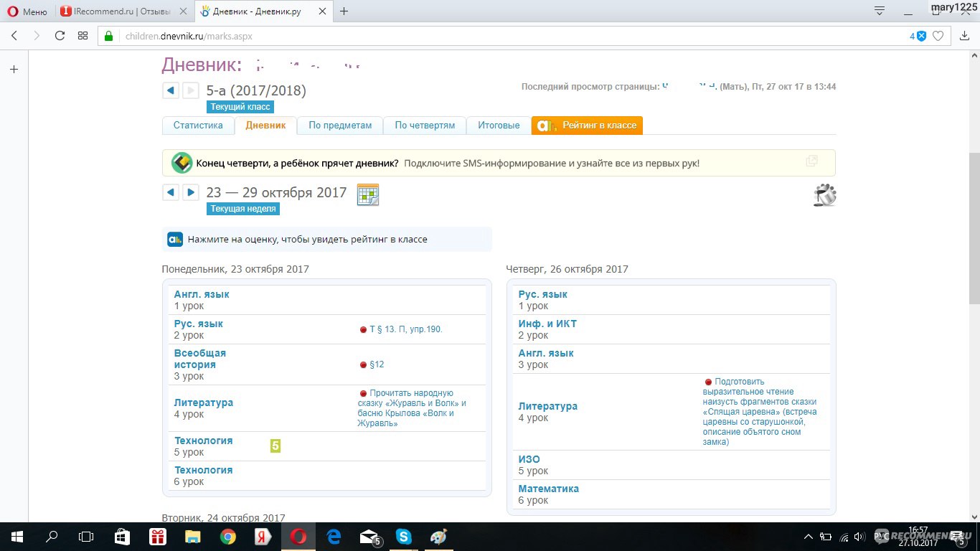Open the Математика lesson

(549, 489)
